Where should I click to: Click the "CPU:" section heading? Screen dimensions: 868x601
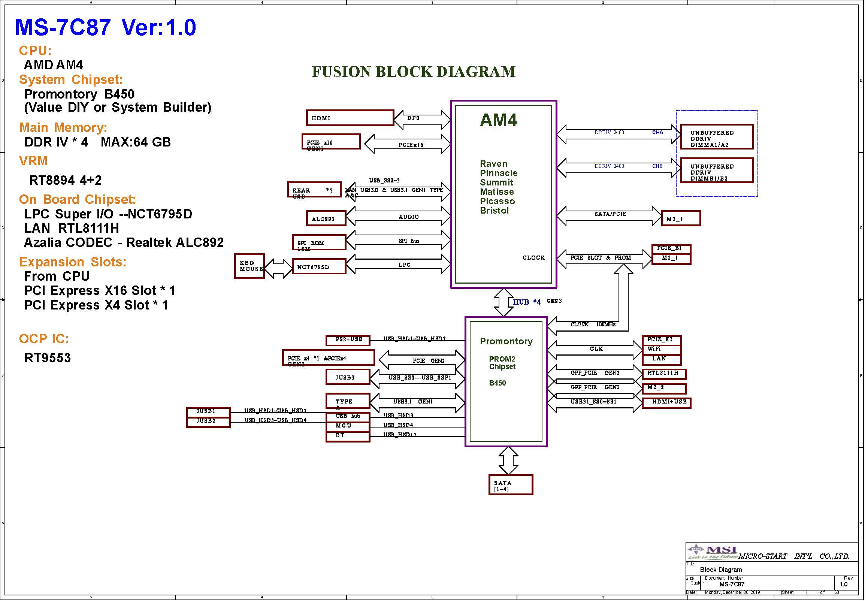tap(35, 51)
